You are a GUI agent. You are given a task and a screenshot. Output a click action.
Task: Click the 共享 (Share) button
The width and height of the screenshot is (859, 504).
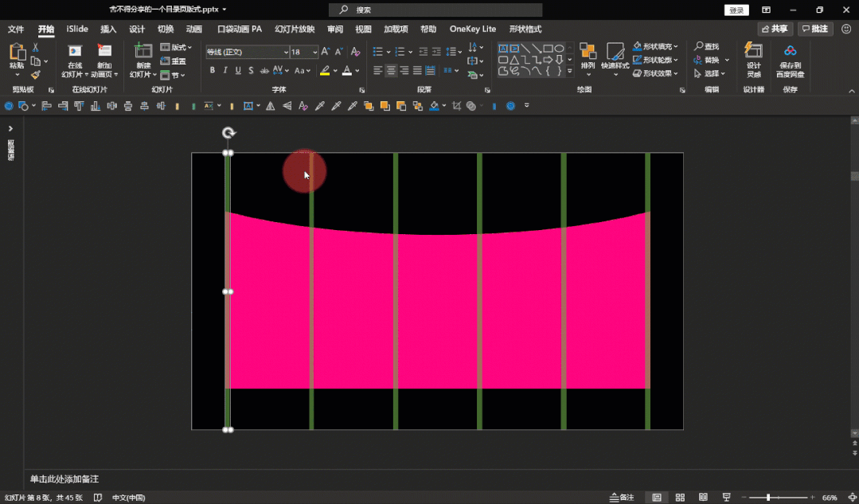[x=775, y=29]
